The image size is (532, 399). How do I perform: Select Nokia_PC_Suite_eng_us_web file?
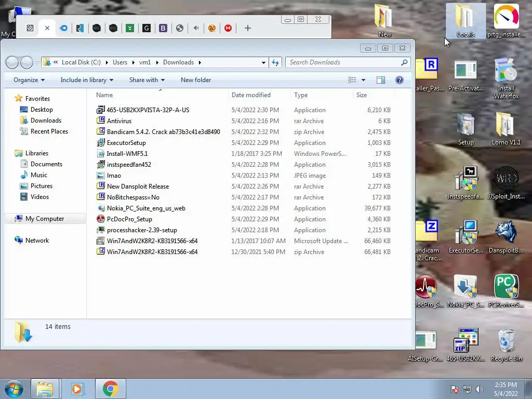(x=146, y=208)
